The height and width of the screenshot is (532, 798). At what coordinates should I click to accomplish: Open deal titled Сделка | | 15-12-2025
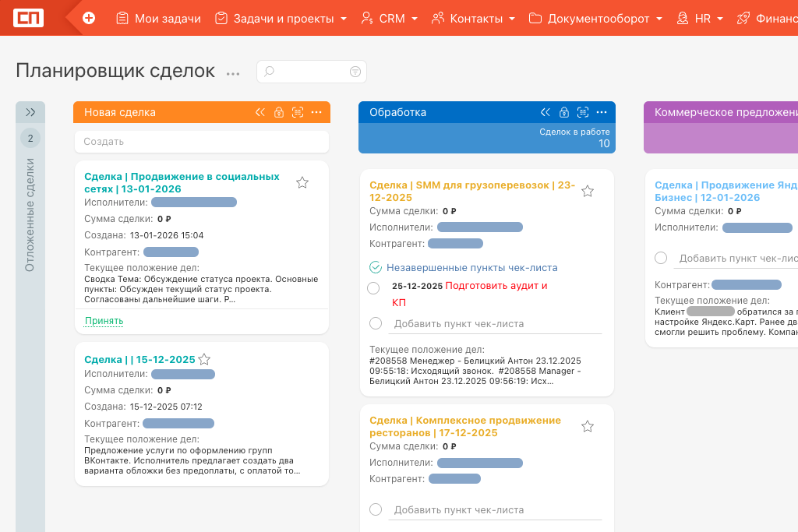tap(139, 360)
